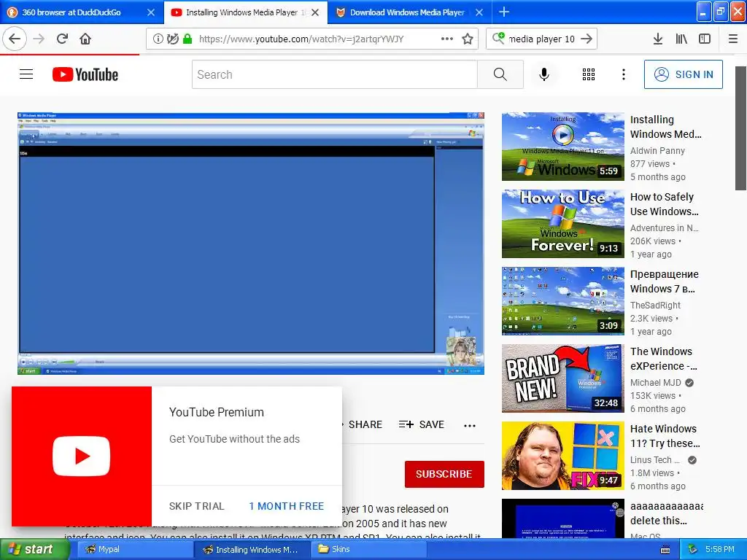Open more actions ellipsis below video
The image size is (747, 560).
tap(470, 426)
